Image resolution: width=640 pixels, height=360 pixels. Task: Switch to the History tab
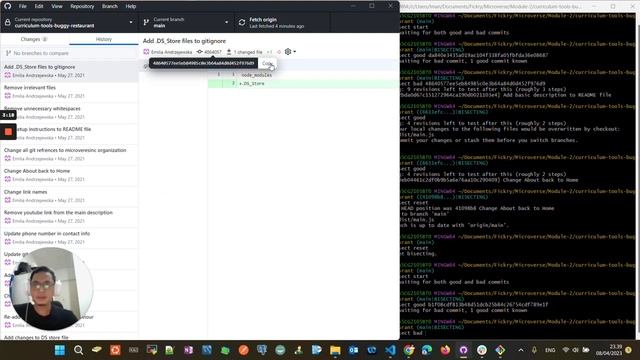pyautogui.click(x=104, y=39)
